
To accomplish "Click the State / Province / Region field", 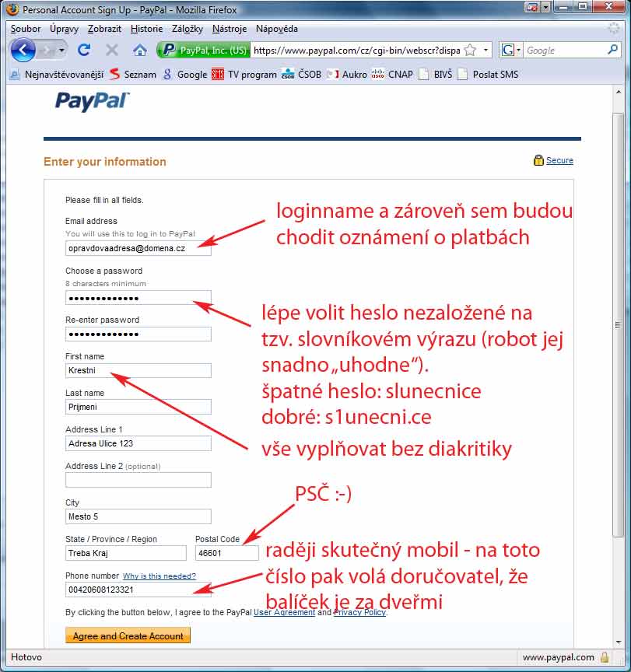I will pos(126,553).
